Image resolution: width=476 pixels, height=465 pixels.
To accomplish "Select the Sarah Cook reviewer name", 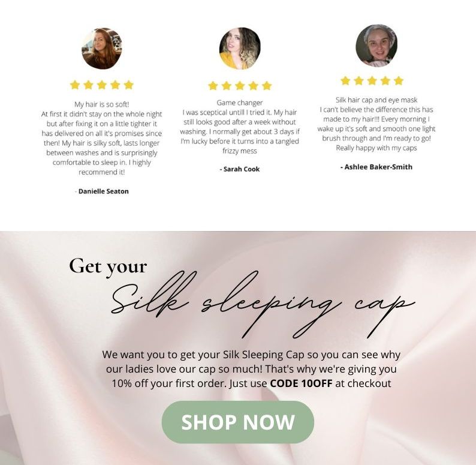I will [242, 169].
